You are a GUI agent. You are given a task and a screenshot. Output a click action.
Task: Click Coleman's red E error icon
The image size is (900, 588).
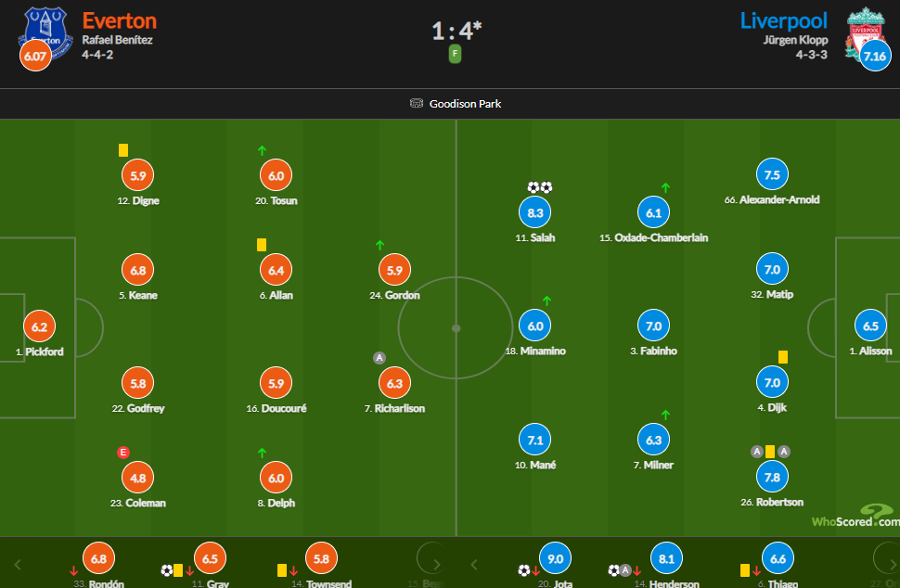coord(122,453)
